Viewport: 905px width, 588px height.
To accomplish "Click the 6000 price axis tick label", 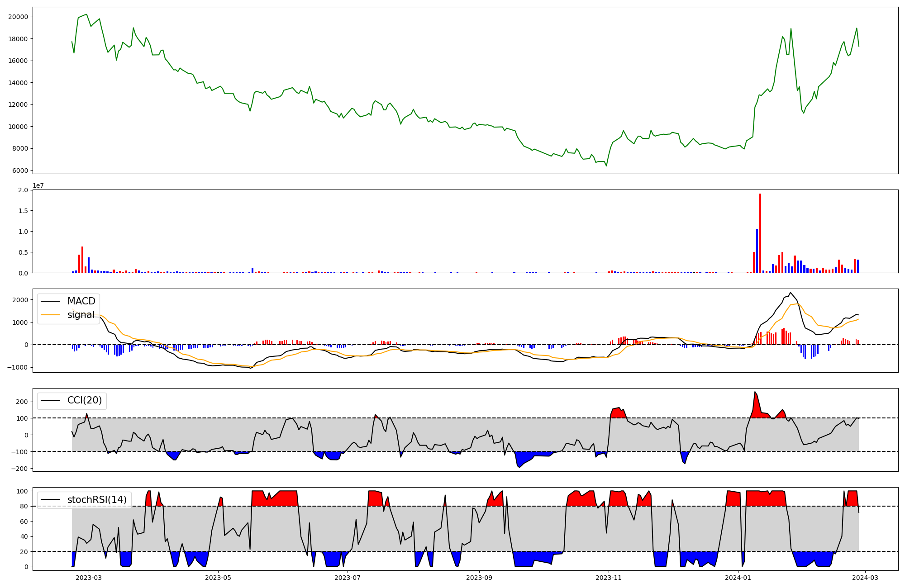I will click(20, 171).
